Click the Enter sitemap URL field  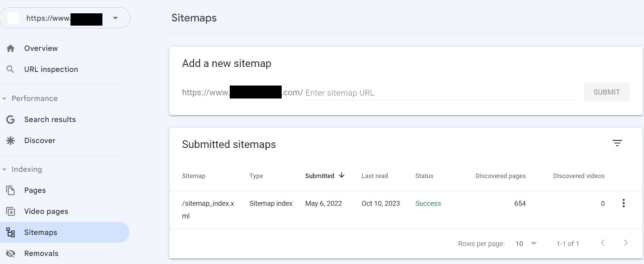click(440, 93)
